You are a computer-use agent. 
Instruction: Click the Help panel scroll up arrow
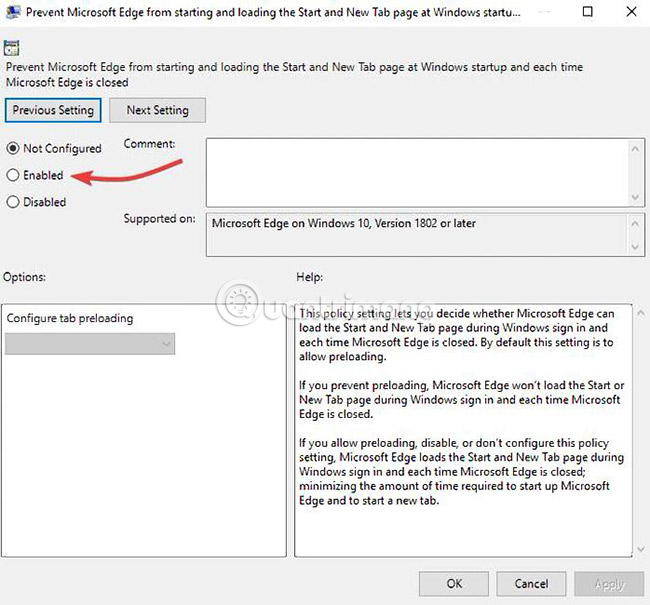pos(641,313)
